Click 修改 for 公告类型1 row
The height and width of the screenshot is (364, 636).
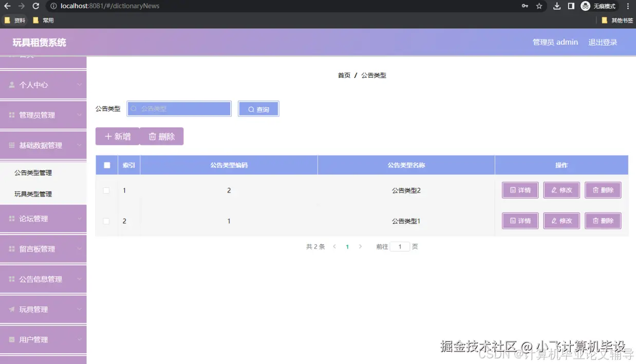562,221
